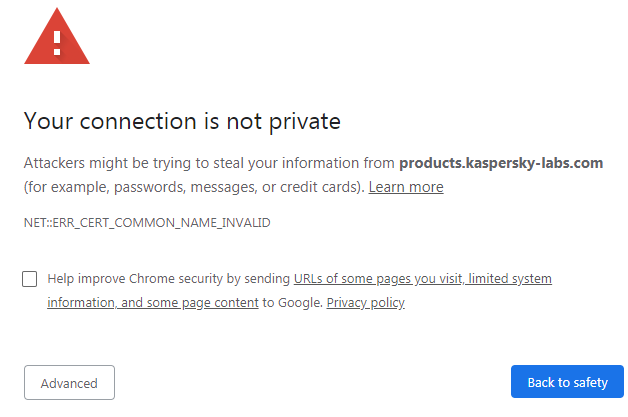Click the Advanced button
628x417 pixels.
click(x=69, y=383)
